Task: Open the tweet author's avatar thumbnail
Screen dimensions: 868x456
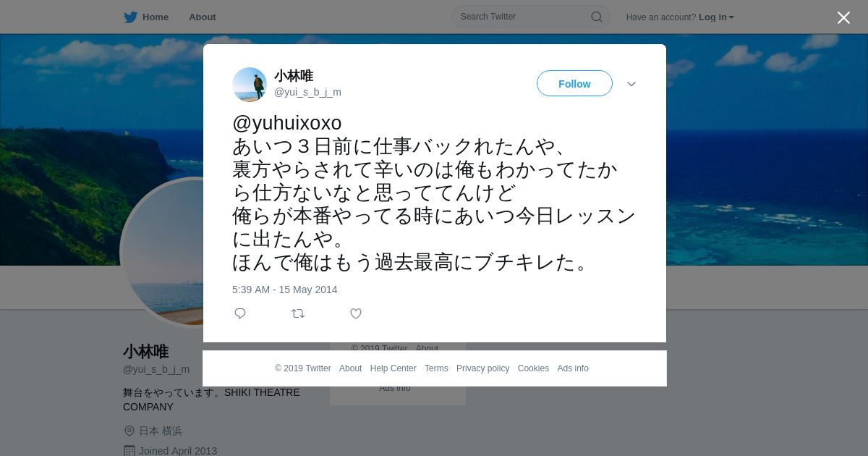Action: click(x=250, y=85)
